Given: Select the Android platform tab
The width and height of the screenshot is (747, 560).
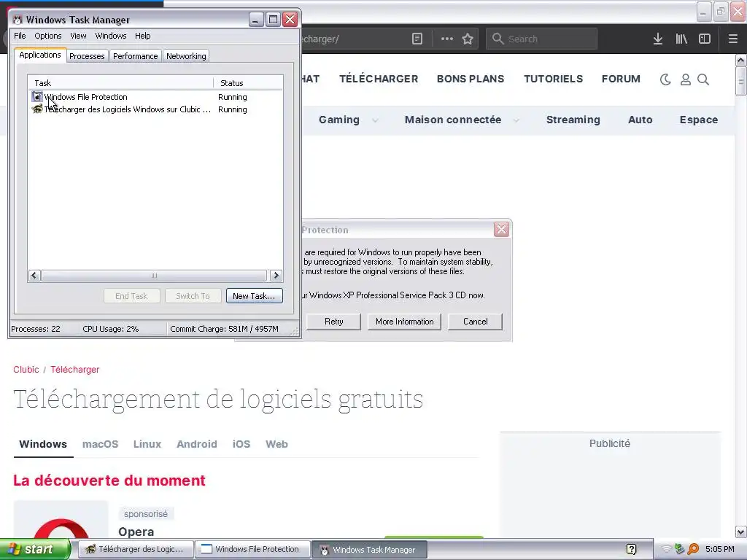Looking at the screenshot, I should [x=197, y=444].
